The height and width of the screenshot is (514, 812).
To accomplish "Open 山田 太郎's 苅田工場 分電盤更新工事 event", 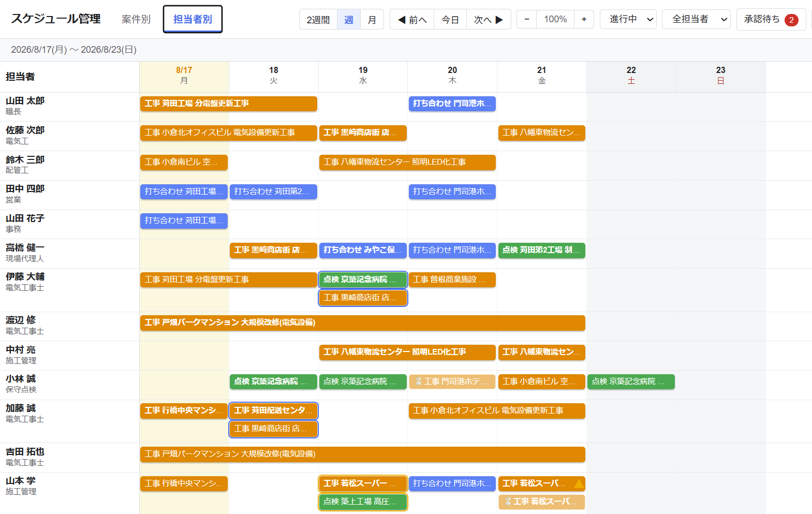I will (x=229, y=104).
